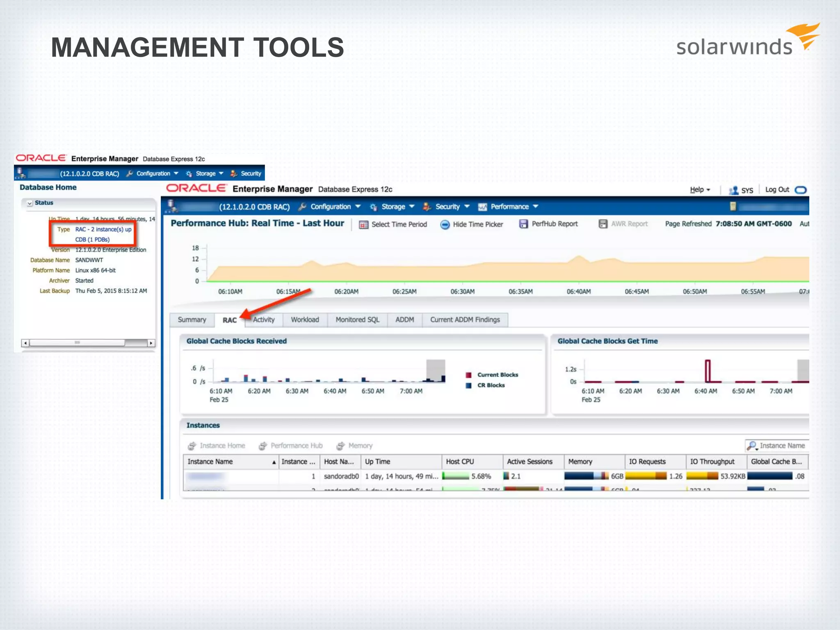Click the Active Sessions column header
Viewport: 840px width, 630px height.
(533, 462)
